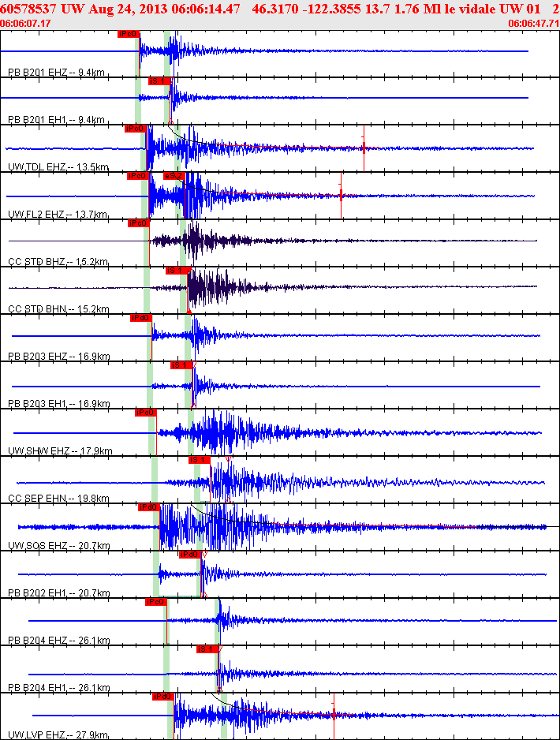This screenshot has width=560, height=740.
Task: Select the iPc0 pick flag on B204 EHZ trace
Action: click(156, 602)
